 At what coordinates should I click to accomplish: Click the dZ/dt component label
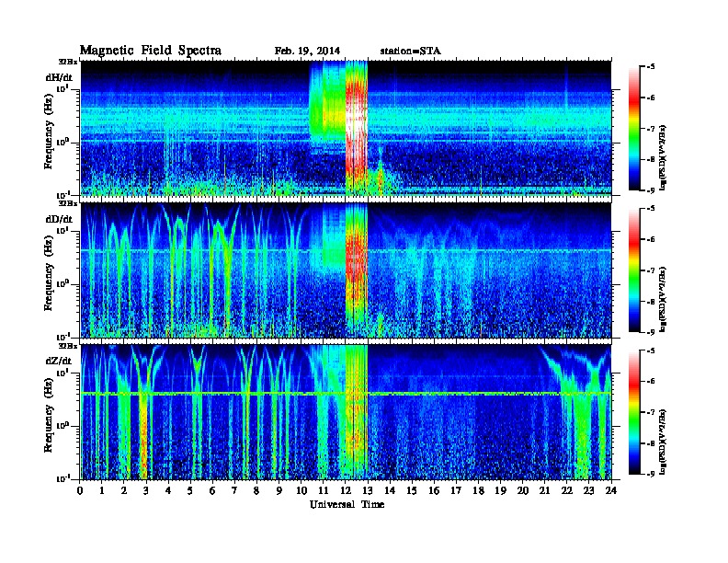point(59,361)
